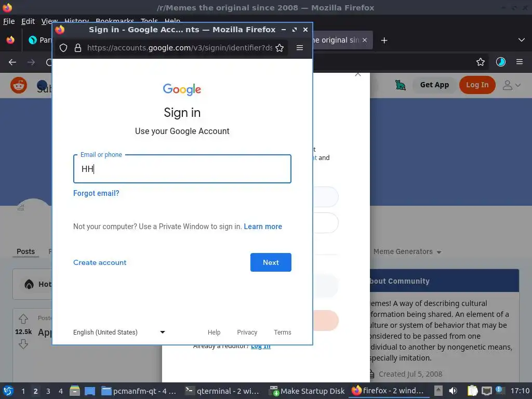Expand the Meme Generators dropdown
Screen dimensions: 532x399
tap(407, 252)
